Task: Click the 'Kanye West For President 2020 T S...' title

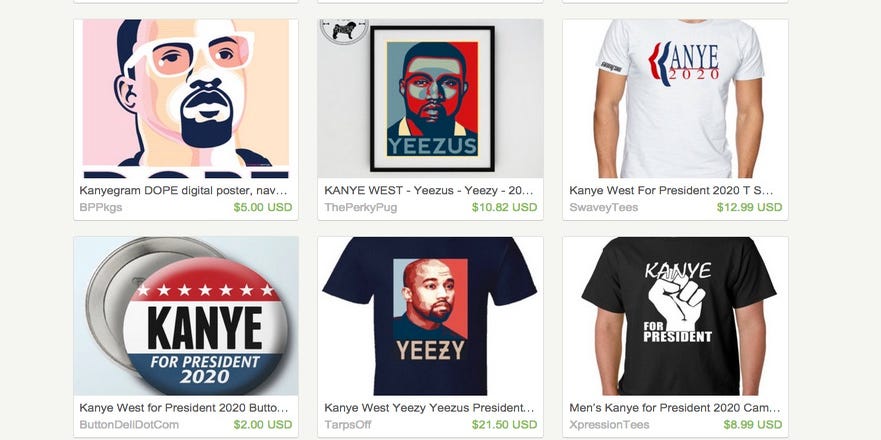Action: (671, 190)
